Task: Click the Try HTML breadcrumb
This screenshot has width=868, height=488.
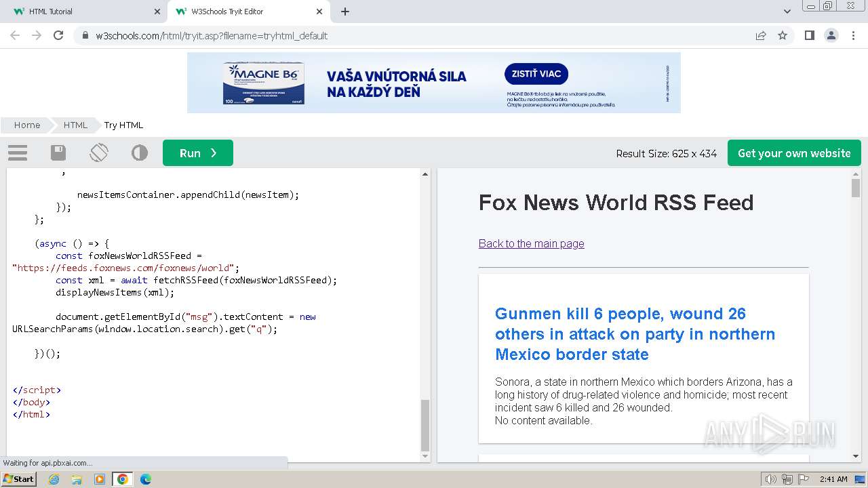Action: click(x=123, y=125)
